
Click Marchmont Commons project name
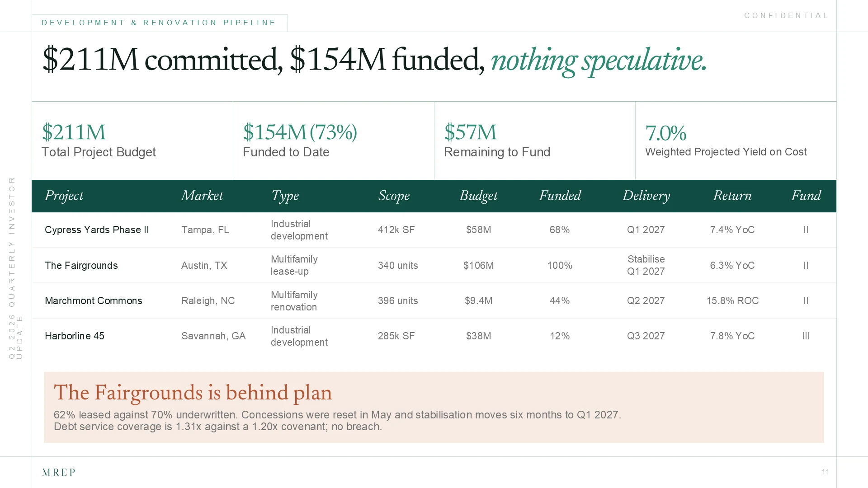pos(94,301)
